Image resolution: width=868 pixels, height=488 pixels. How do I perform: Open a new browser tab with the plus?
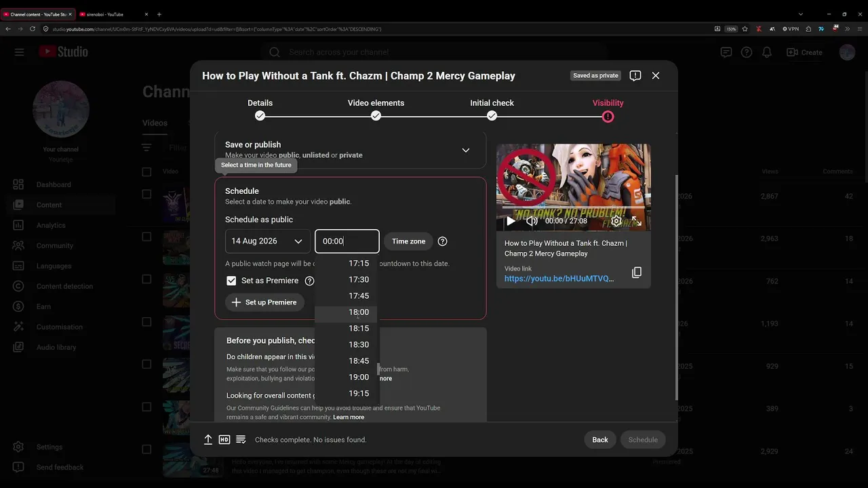(159, 14)
